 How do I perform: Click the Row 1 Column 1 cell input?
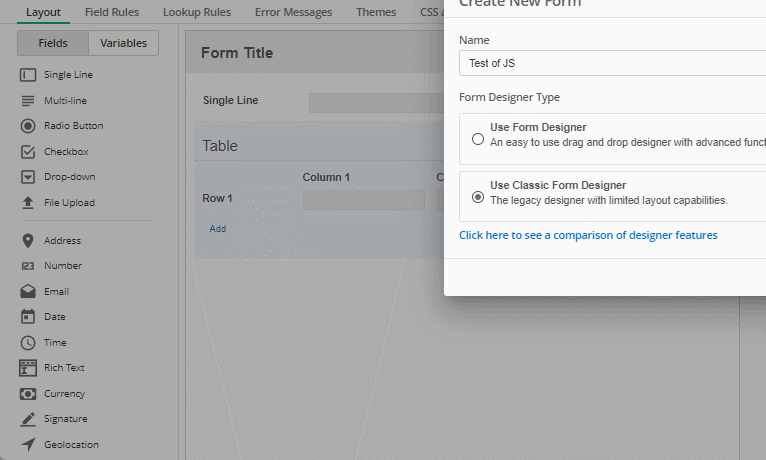click(363, 200)
